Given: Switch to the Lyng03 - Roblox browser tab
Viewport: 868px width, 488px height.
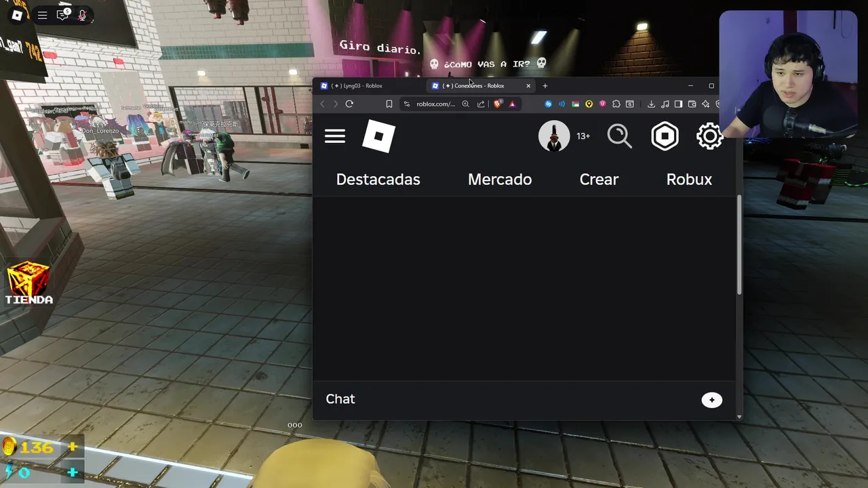Looking at the screenshot, I should pos(370,86).
